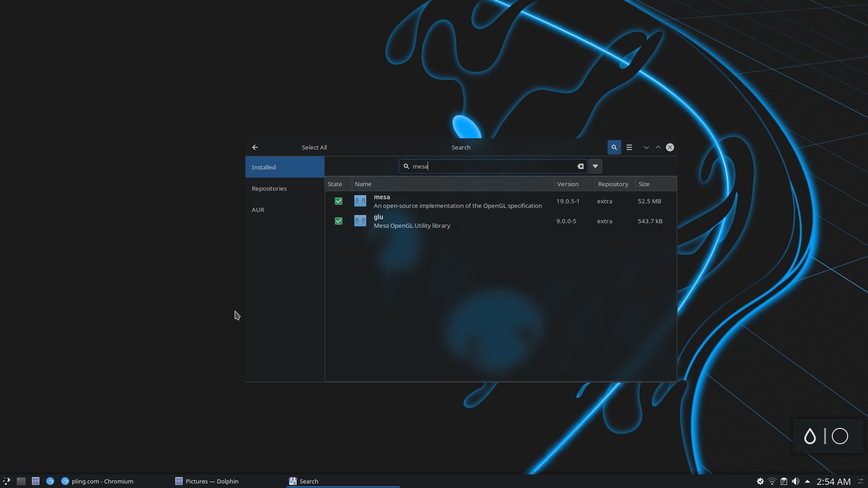Close the package manager window
The height and width of the screenshot is (488, 868).
point(670,147)
